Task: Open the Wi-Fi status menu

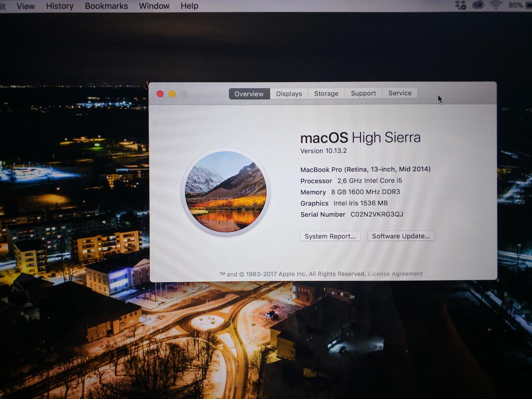Action: click(496, 5)
